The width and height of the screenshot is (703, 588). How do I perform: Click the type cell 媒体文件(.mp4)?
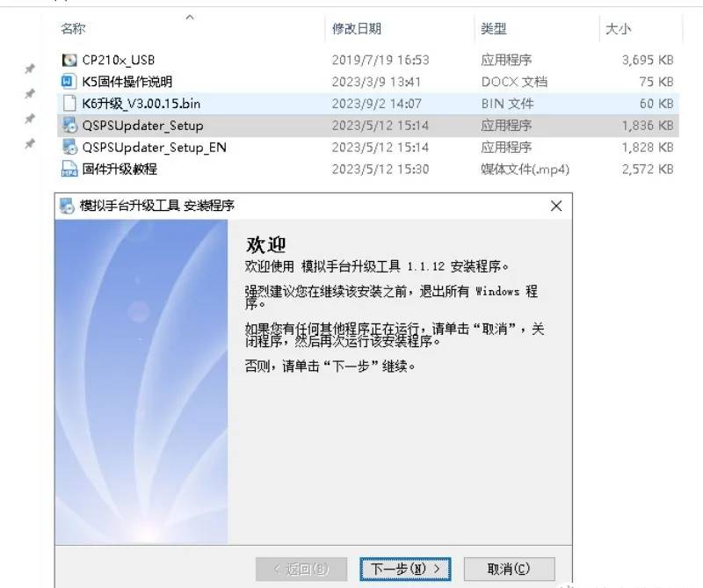tap(525, 169)
